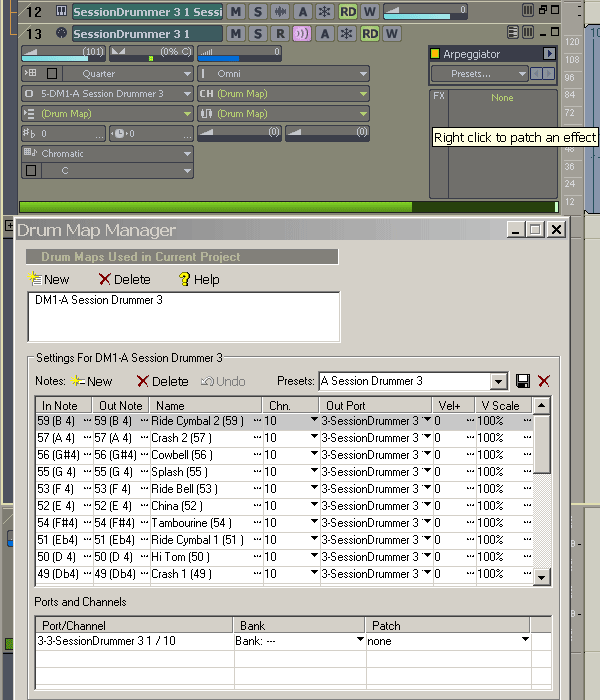Screen dimensions: 600x700
Task: Open the Arpeggiator Presets dropdown
Action: [x=479, y=74]
